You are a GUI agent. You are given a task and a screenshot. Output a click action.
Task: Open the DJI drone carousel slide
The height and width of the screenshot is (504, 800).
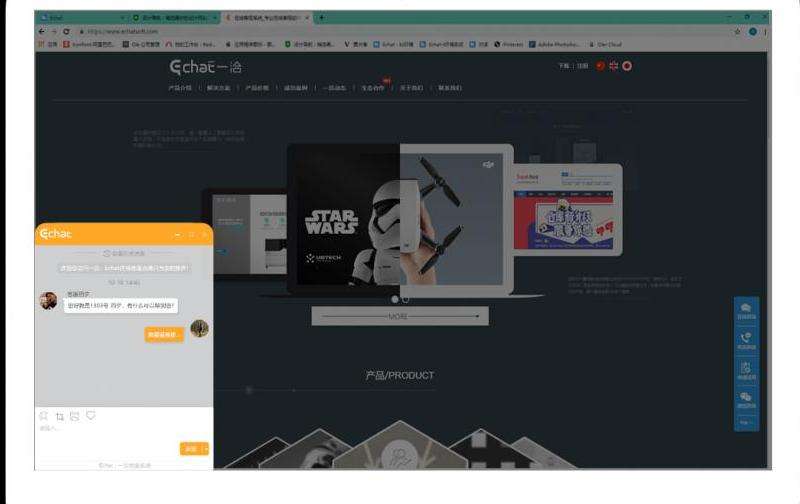(x=457, y=219)
